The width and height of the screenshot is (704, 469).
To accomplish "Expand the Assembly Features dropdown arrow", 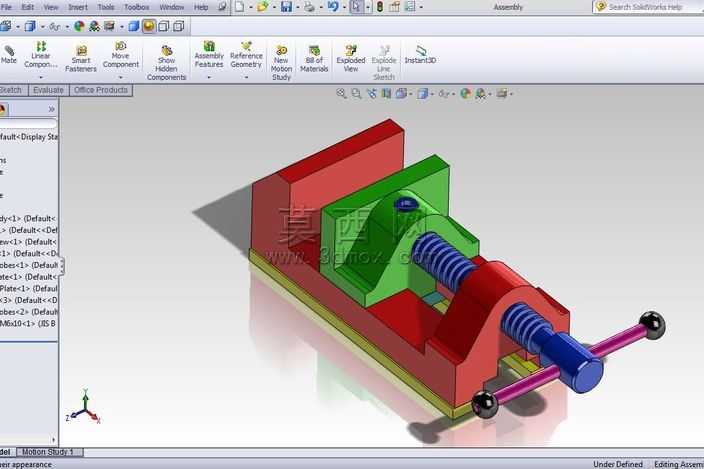I will point(209,77).
